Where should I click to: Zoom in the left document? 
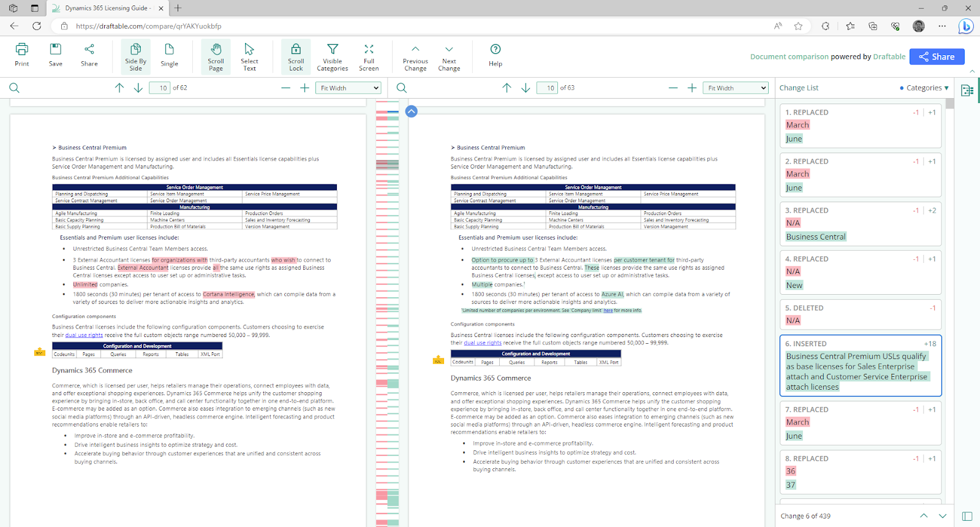(x=304, y=88)
